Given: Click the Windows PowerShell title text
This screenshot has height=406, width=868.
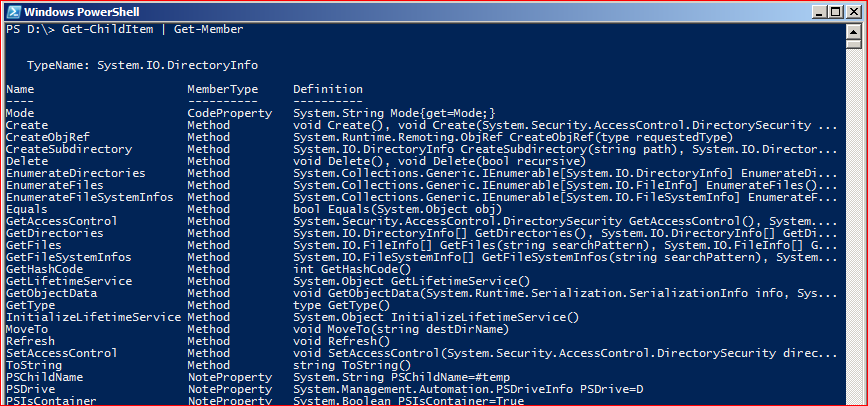Looking at the screenshot, I should (x=82, y=12).
